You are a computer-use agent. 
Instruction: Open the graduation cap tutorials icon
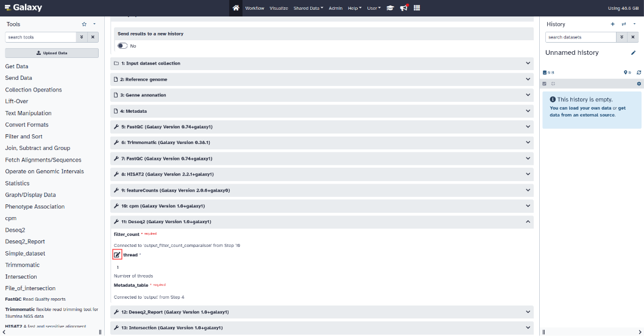coord(390,8)
